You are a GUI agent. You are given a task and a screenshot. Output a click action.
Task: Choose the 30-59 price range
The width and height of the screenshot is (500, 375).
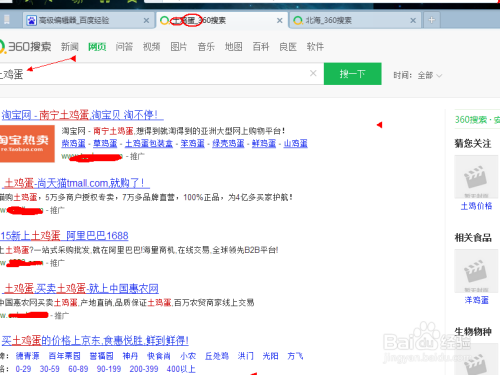[x=50, y=369]
